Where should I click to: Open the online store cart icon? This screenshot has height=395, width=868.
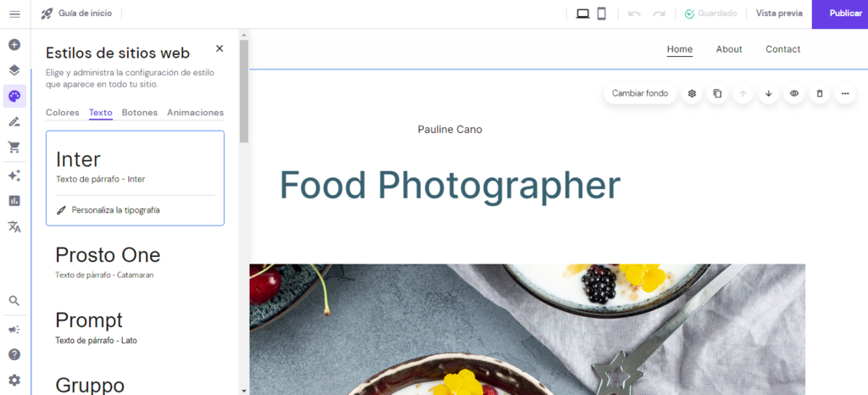pyautogui.click(x=14, y=147)
